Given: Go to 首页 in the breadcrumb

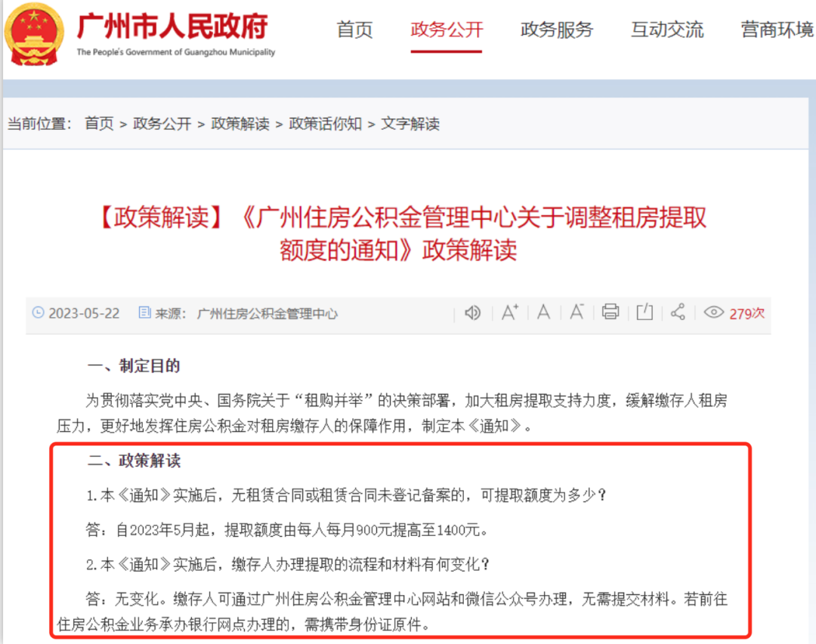Looking at the screenshot, I should tap(99, 124).
